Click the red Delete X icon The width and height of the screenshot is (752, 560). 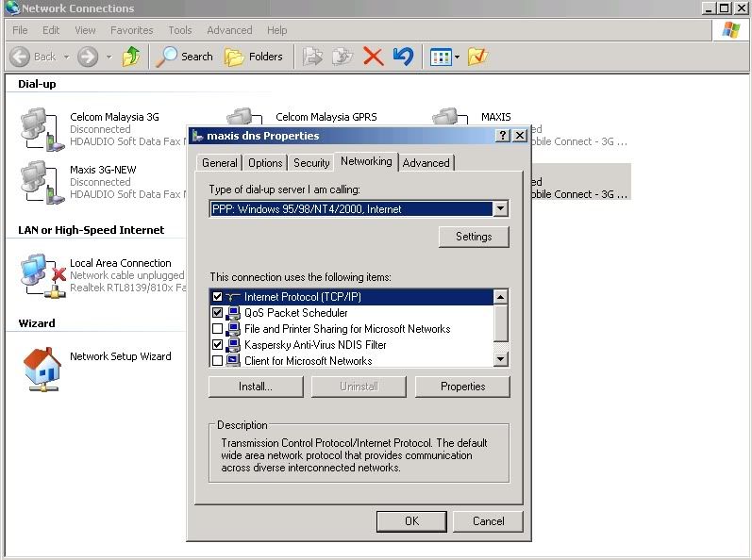373,57
